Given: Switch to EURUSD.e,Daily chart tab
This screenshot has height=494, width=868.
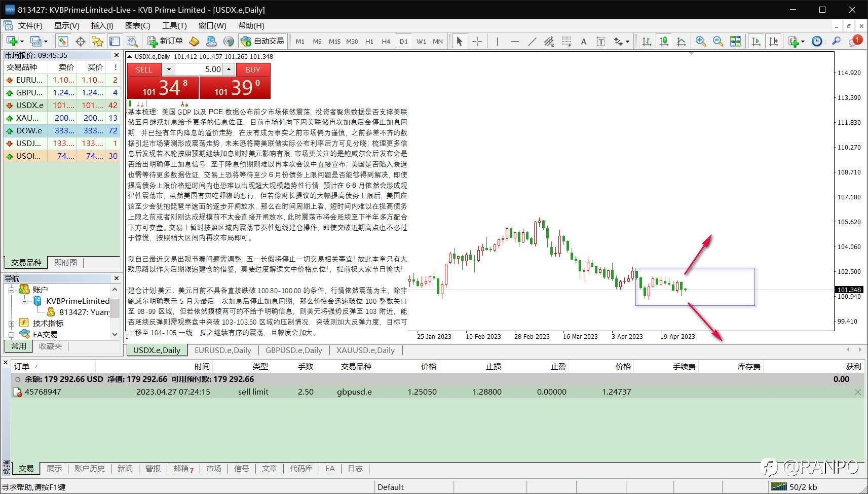Looking at the screenshot, I should click(x=223, y=350).
